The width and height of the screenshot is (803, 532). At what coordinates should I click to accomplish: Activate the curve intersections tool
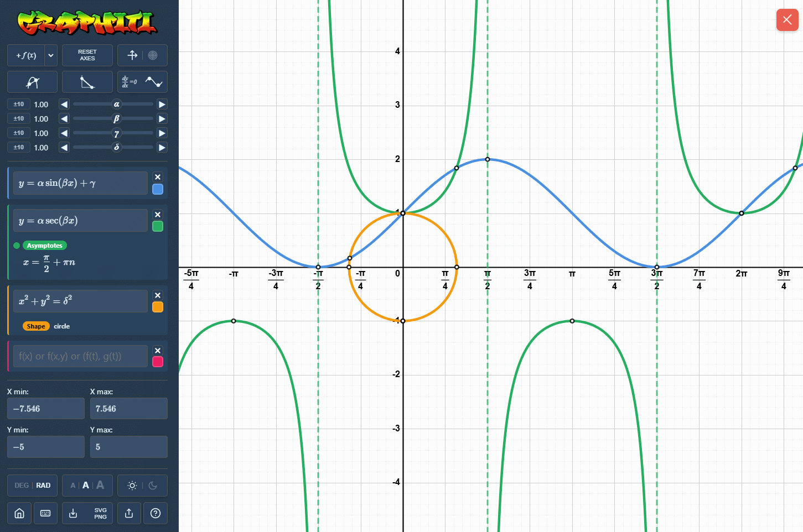click(x=32, y=82)
